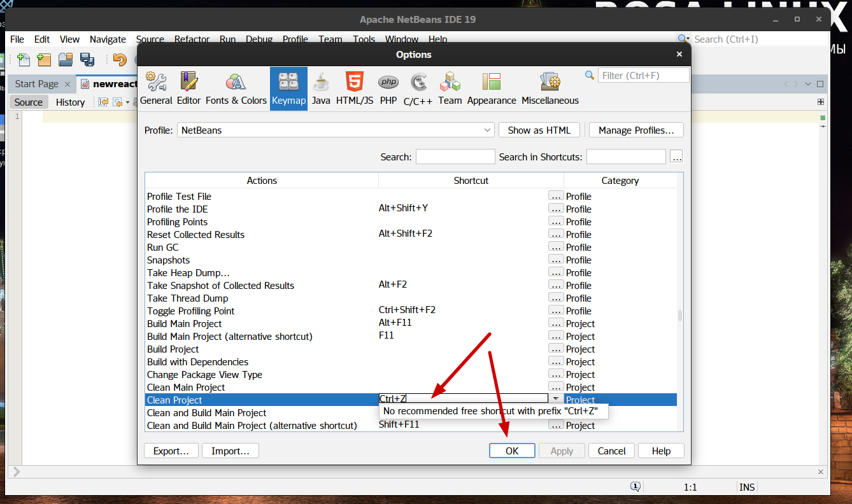Open the Profile combo box
852x504 pixels.
(x=336, y=130)
